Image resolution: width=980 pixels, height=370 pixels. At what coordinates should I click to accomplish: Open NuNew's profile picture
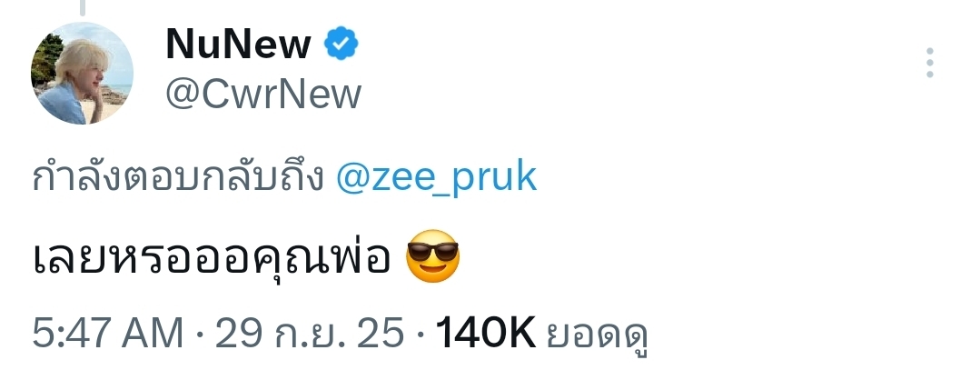83,74
